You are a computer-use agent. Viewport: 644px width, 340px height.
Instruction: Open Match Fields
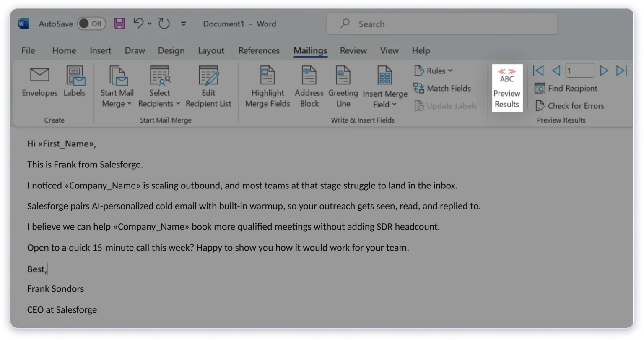(x=442, y=88)
